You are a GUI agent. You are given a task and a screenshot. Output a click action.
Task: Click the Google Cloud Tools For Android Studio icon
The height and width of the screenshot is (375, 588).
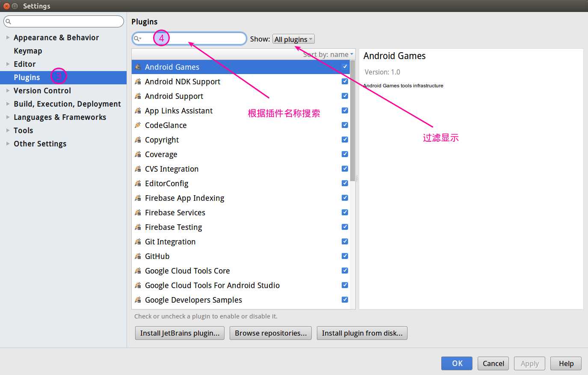(x=138, y=285)
